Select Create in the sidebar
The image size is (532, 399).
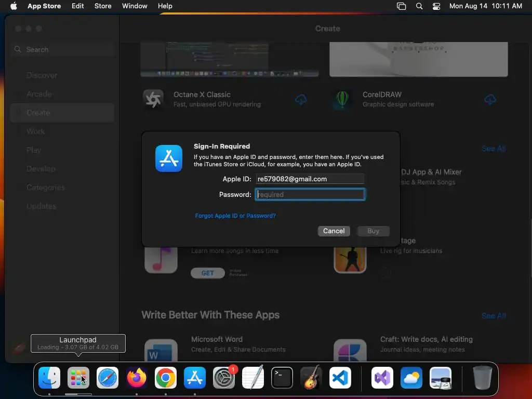point(62,113)
